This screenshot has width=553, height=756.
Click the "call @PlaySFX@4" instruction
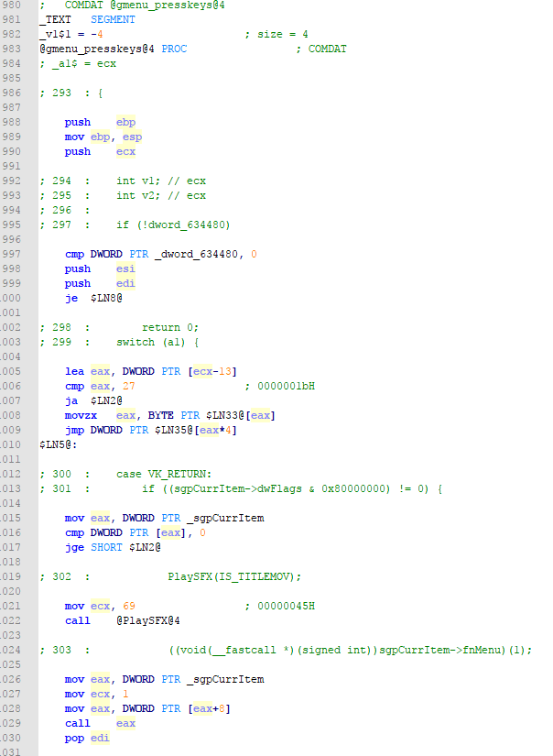coord(123,621)
